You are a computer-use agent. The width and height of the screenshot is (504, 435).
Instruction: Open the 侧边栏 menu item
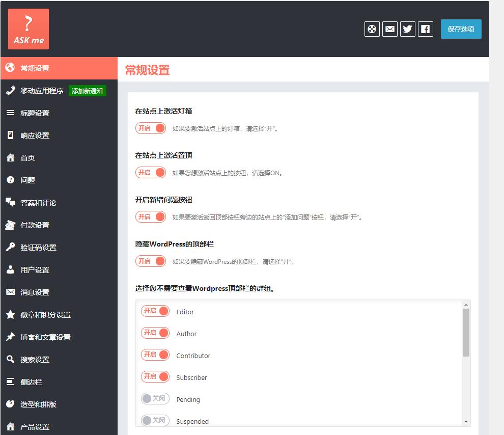(x=59, y=382)
